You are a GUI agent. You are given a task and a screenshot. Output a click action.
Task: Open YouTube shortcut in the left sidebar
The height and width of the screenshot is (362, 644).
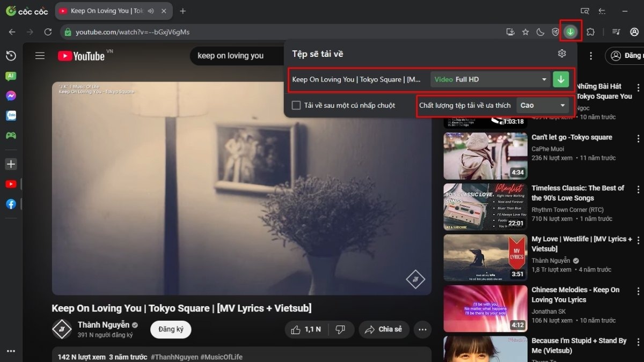[11, 184]
